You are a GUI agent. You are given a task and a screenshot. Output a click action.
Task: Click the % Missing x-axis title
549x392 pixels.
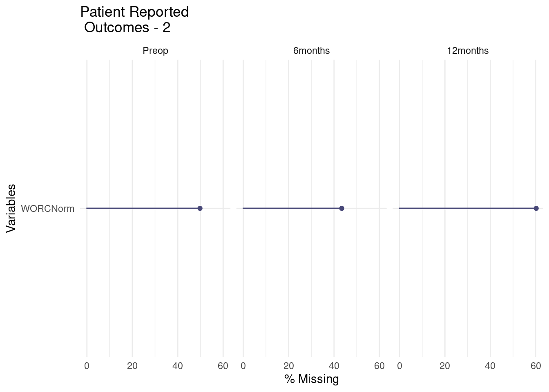[312, 379]
